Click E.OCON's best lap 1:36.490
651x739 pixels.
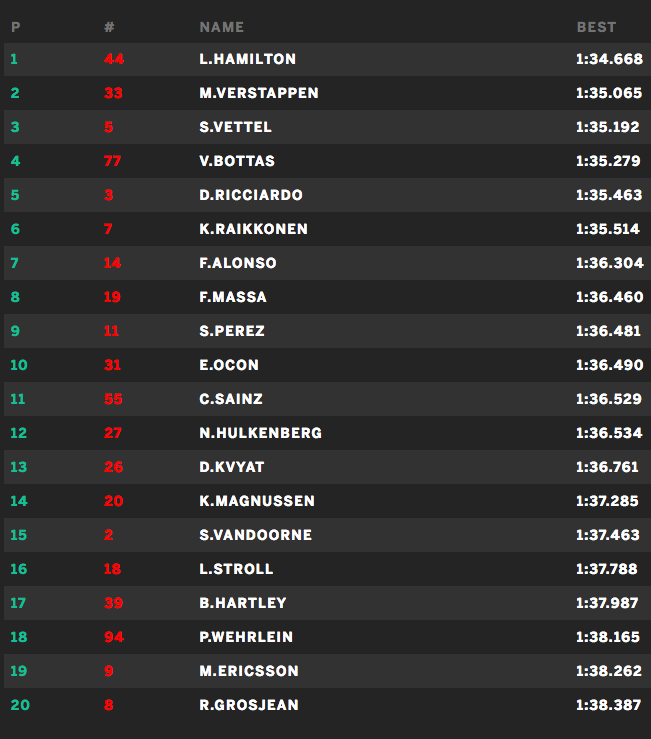[x=609, y=365]
